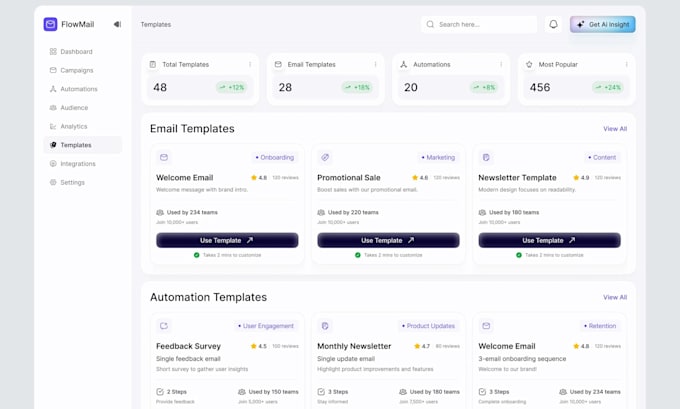Use Template for Promotional Sale

click(388, 240)
